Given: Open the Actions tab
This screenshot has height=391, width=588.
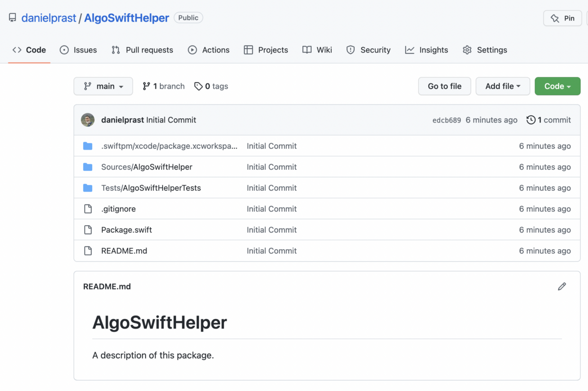Looking at the screenshot, I should (209, 50).
